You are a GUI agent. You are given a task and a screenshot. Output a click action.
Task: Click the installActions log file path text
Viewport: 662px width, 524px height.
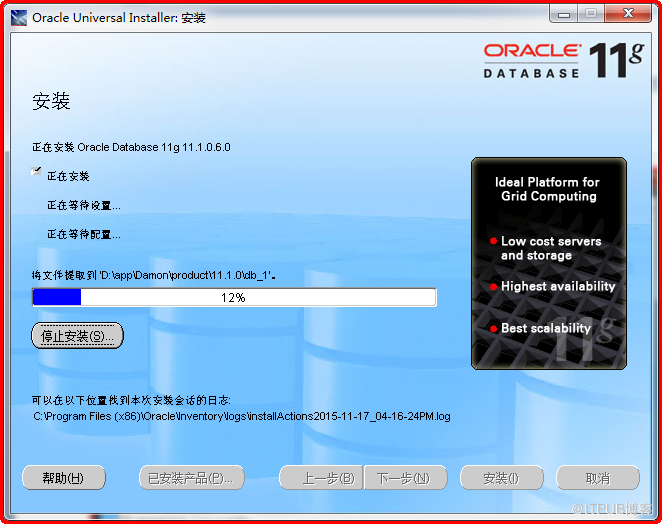tap(242, 416)
